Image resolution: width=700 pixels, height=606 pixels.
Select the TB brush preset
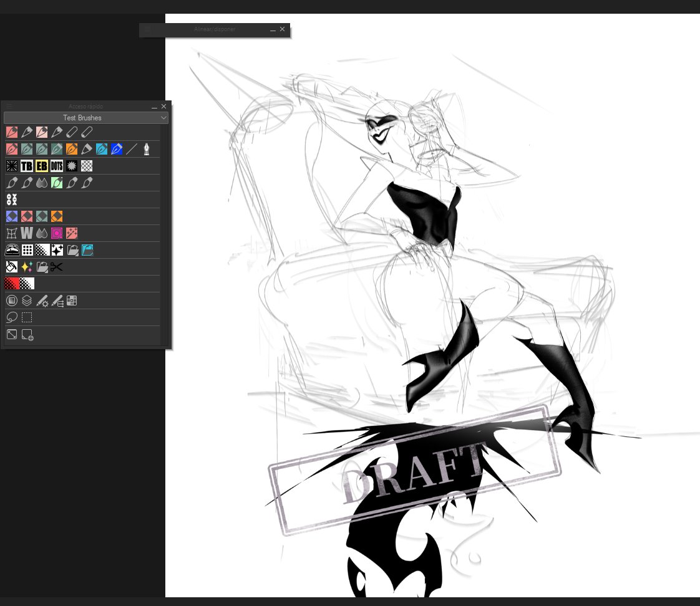pyautogui.click(x=26, y=166)
